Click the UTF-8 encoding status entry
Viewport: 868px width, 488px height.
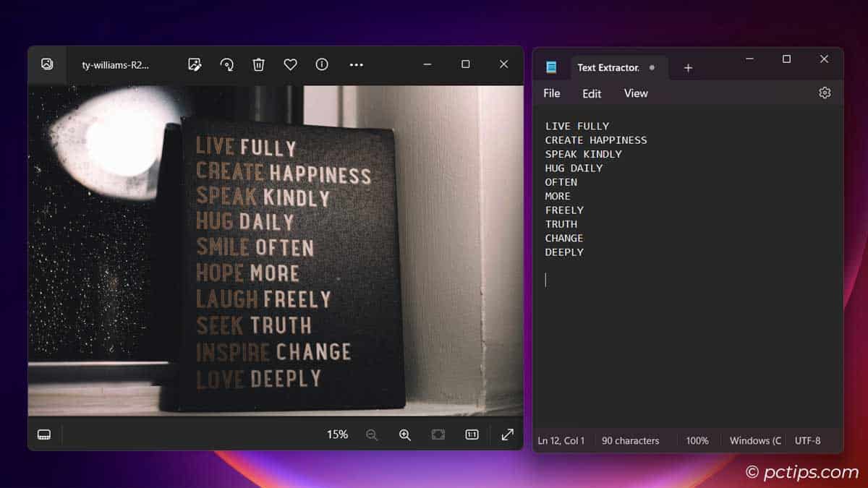(808, 440)
